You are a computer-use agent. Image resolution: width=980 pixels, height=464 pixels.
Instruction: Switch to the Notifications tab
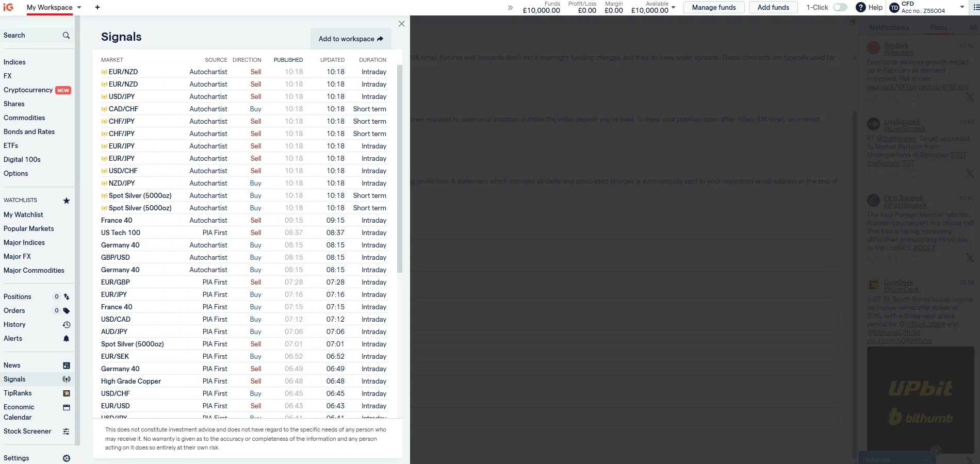889,27
